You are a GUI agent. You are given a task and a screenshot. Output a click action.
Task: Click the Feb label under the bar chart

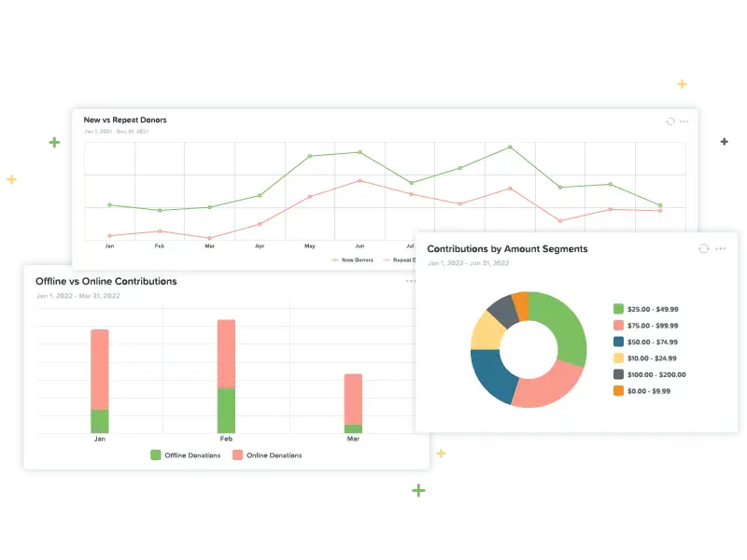pos(226,439)
